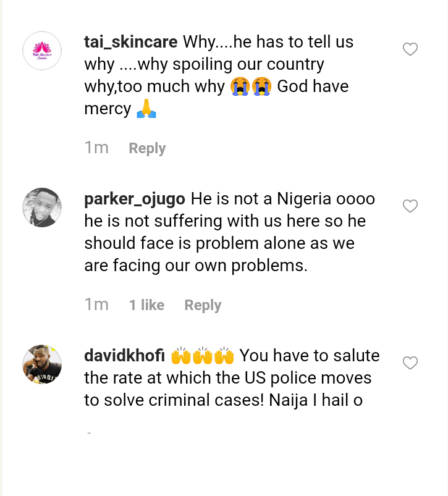Open tai_skincare's profile picture
448x496 pixels.
click(x=42, y=51)
